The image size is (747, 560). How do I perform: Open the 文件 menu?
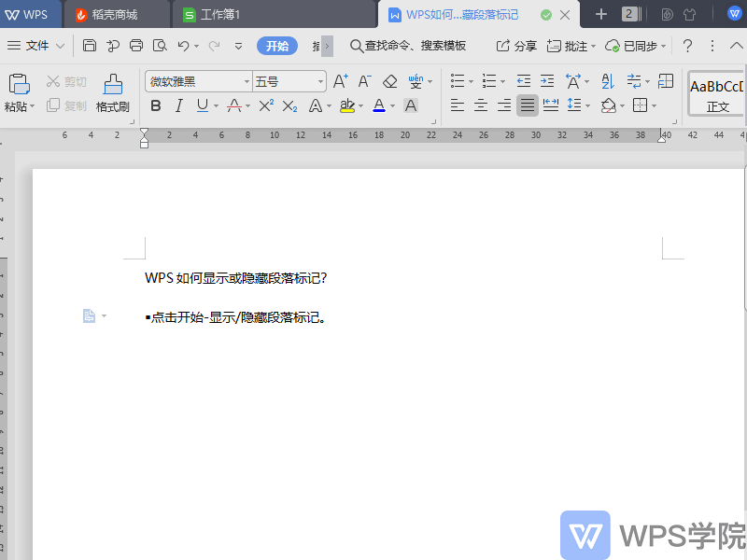coord(36,46)
